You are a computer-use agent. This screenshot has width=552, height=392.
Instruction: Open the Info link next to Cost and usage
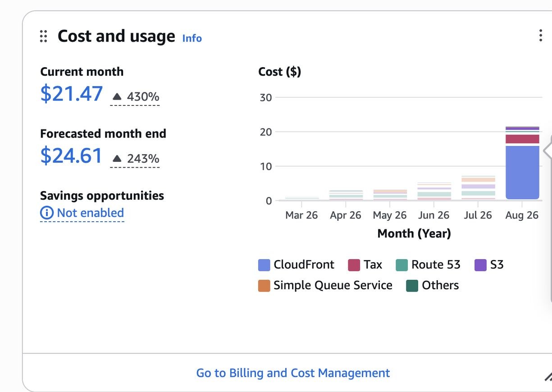point(192,38)
